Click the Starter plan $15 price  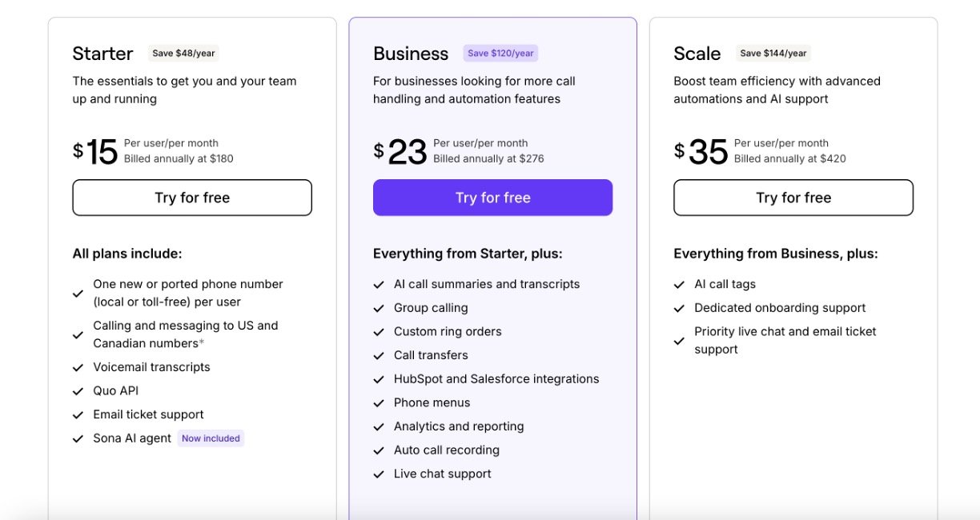(96, 151)
